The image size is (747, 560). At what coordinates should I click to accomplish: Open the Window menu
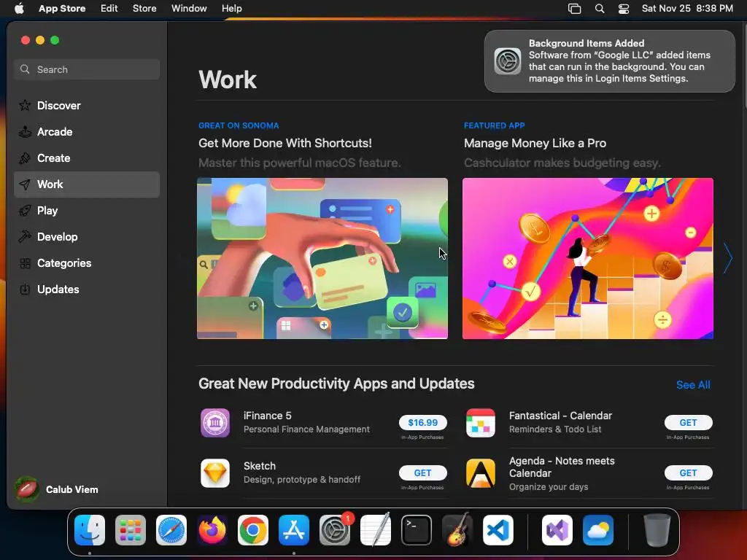189,8
